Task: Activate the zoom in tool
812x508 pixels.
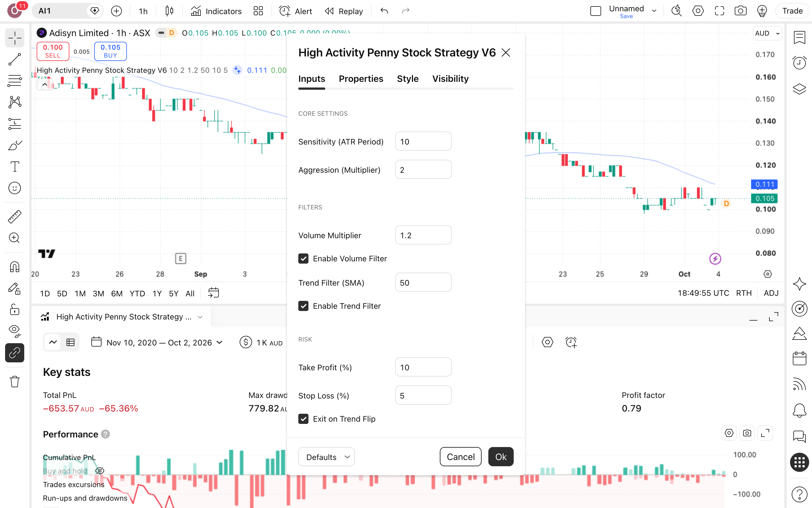Action: pos(14,238)
